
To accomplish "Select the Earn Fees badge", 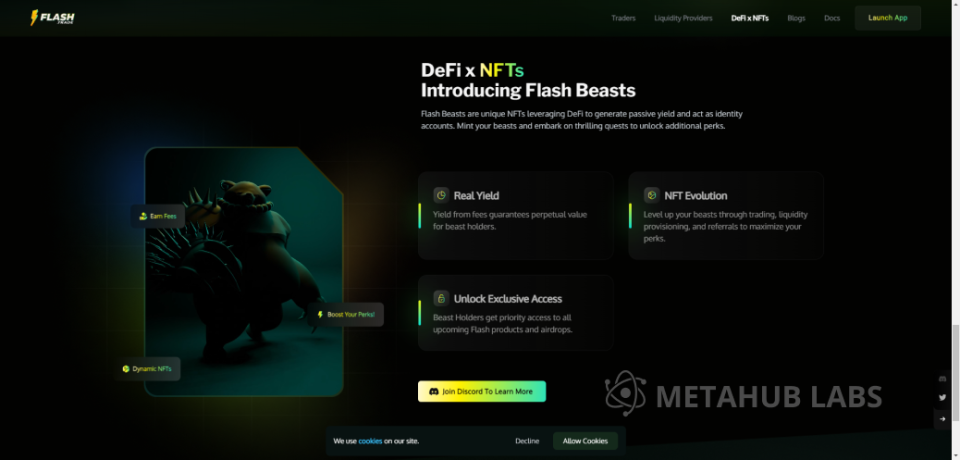I will pyautogui.click(x=158, y=216).
